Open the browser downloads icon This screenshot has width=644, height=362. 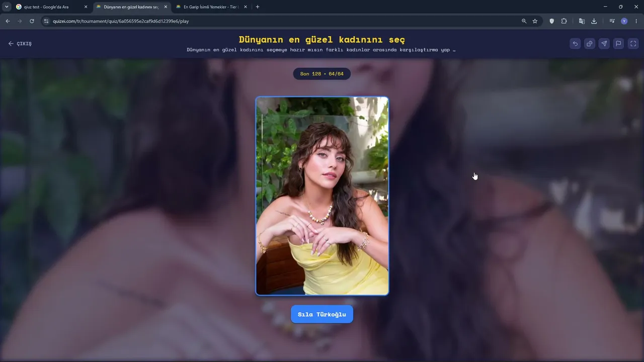coord(594,21)
